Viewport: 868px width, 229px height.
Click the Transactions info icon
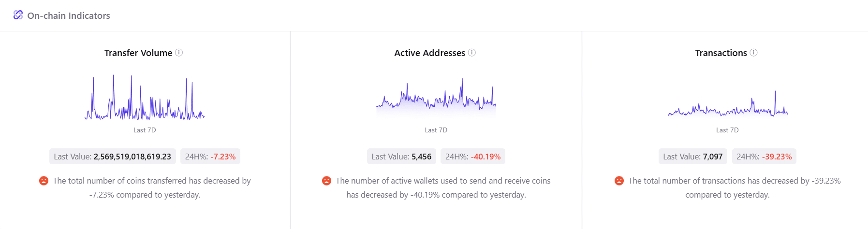point(753,53)
